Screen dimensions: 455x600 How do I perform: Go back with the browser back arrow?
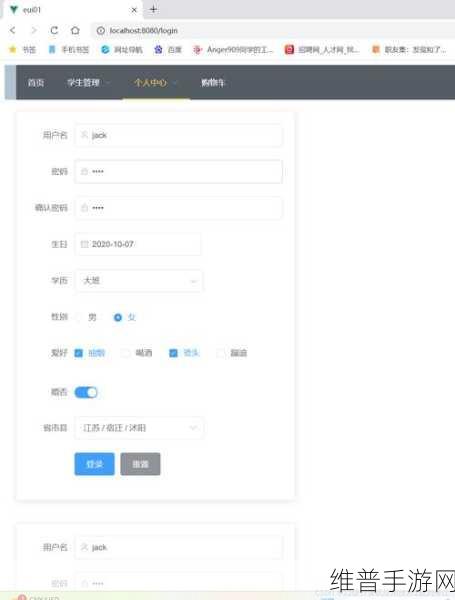pyautogui.click(x=13, y=30)
